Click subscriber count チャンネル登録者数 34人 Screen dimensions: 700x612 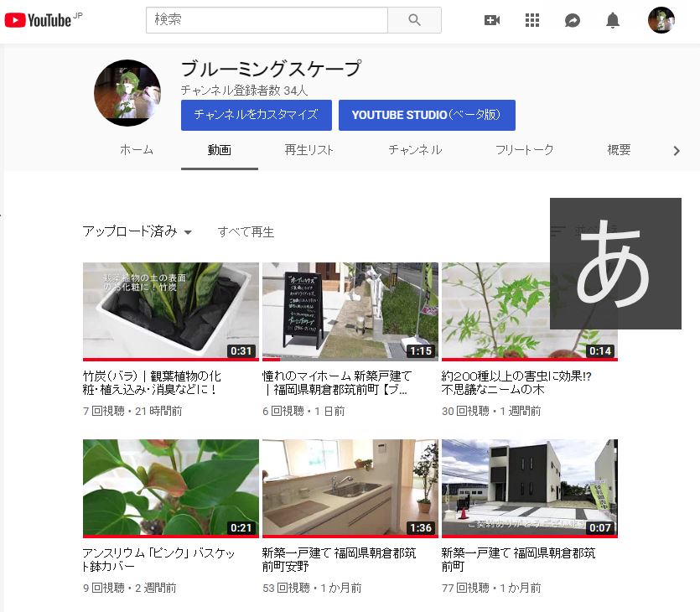[x=245, y=91]
